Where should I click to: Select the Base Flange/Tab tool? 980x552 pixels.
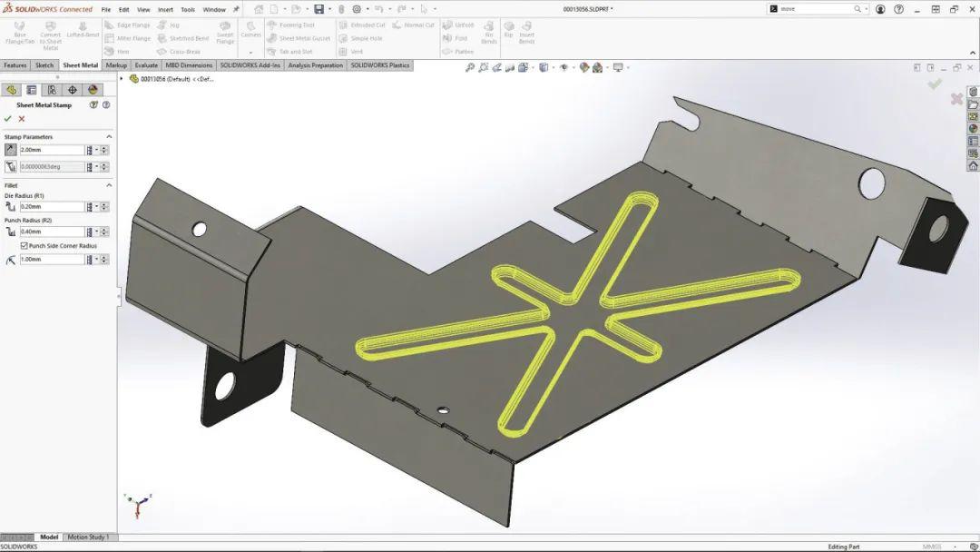[x=20, y=34]
